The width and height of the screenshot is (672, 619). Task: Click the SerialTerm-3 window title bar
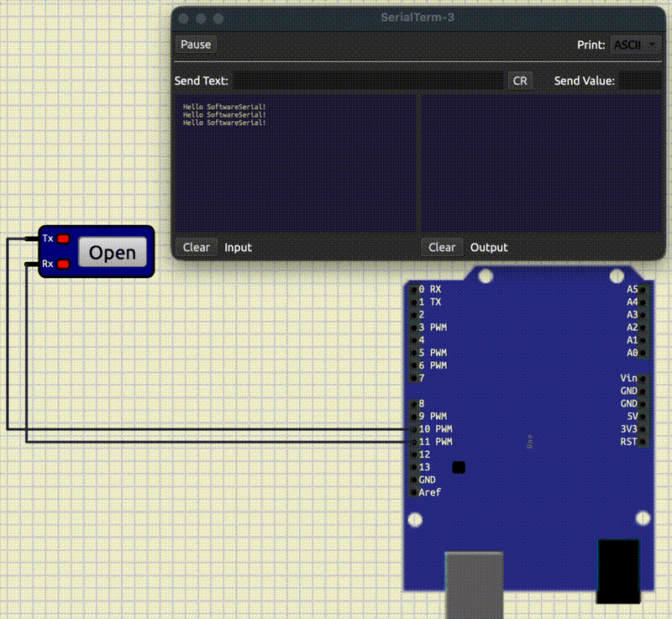pos(416,18)
